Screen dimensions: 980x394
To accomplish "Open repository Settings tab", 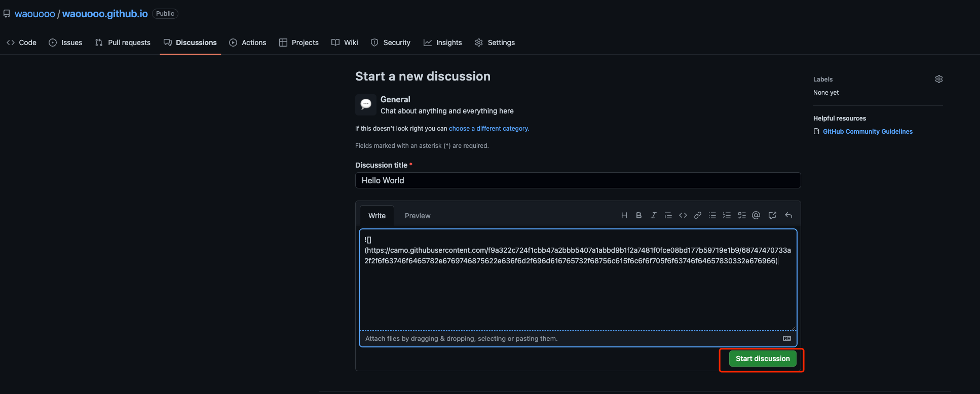I will pos(495,43).
